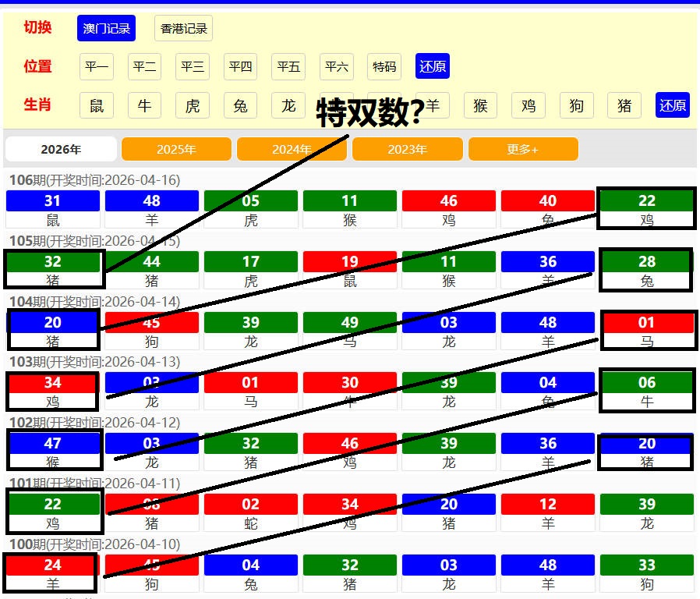Reset zodiac filter with 还原
This screenshot has height=599, width=700.
coord(673,105)
